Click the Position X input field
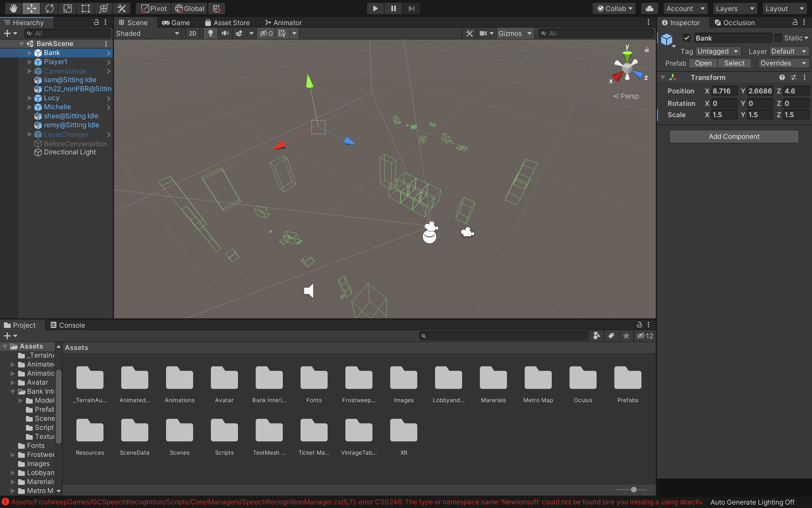 tap(724, 91)
